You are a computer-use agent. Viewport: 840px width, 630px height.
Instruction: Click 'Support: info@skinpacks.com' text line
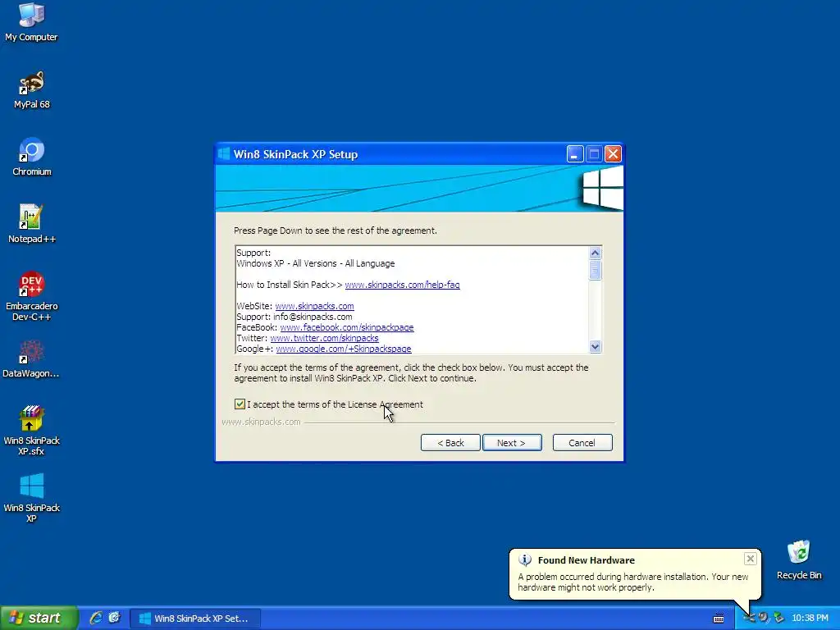(294, 317)
